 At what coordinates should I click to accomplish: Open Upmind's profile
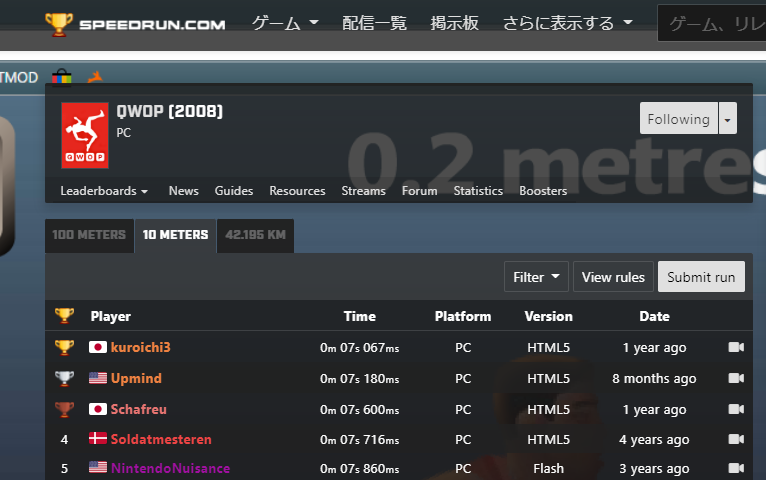pos(136,378)
